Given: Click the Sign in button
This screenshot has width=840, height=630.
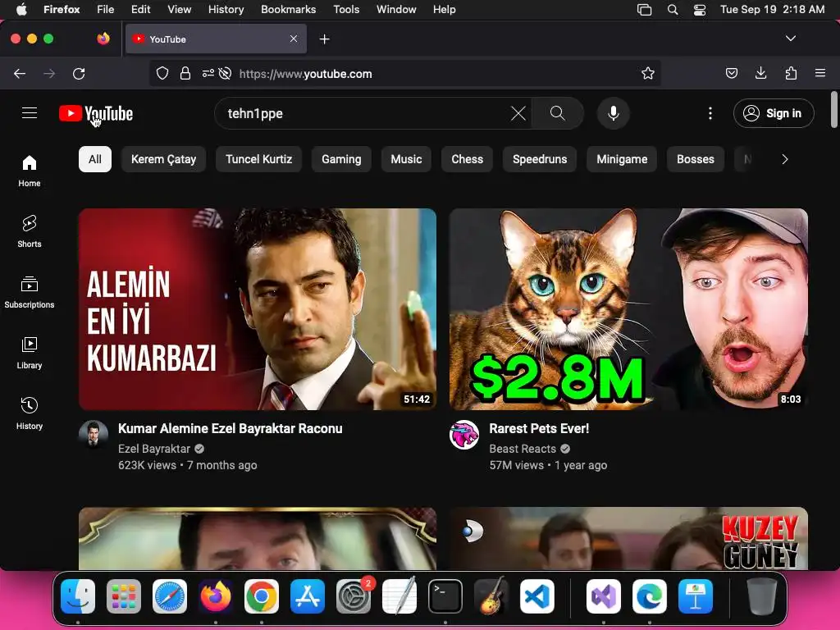Looking at the screenshot, I should point(774,113).
